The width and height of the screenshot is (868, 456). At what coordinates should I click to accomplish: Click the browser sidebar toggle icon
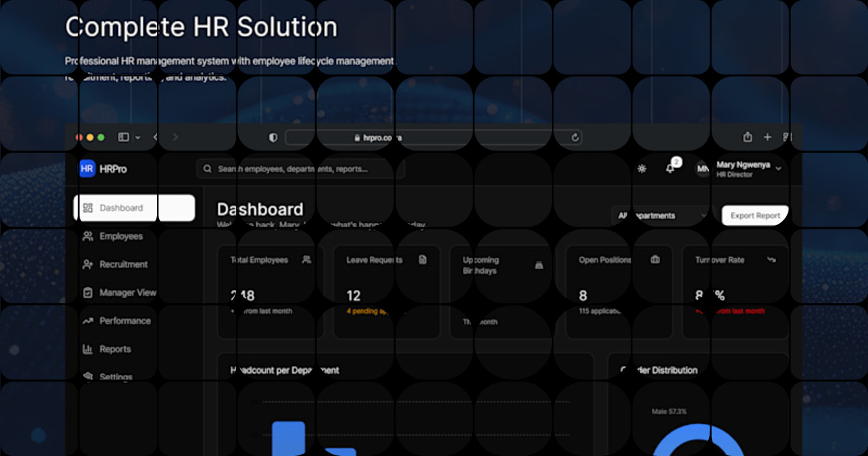(x=124, y=137)
